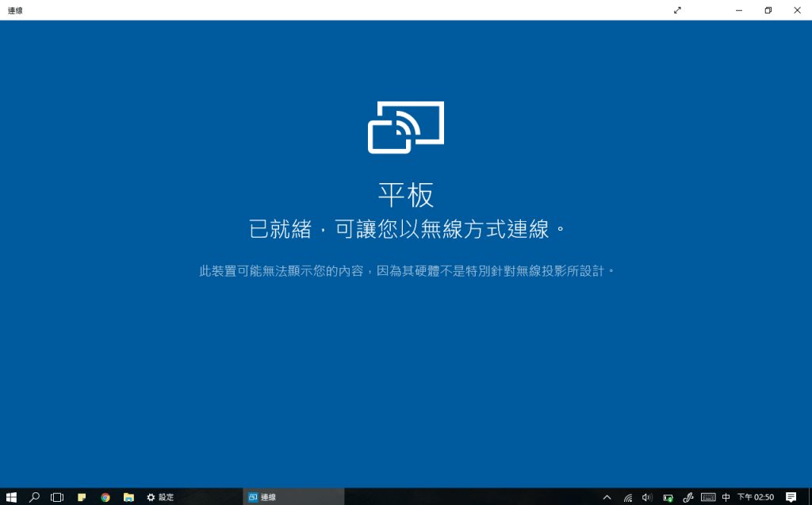The image size is (812, 505).
Task: Expand hidden system tray icons
Action: coord(607,497)
